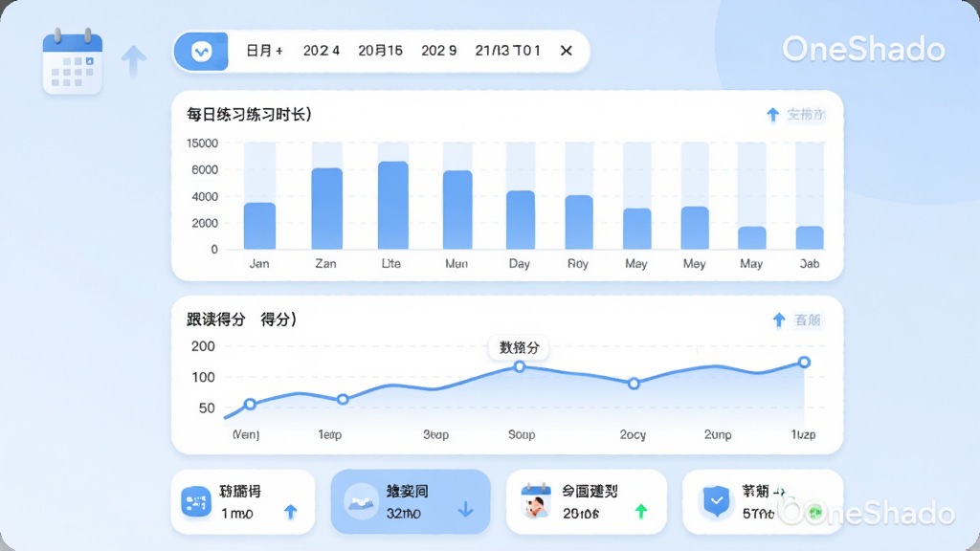Viewport: 980px width, 551px height.
Task: Click the data point below the 数据分 tooltip
Action: [x=519, y=366]
